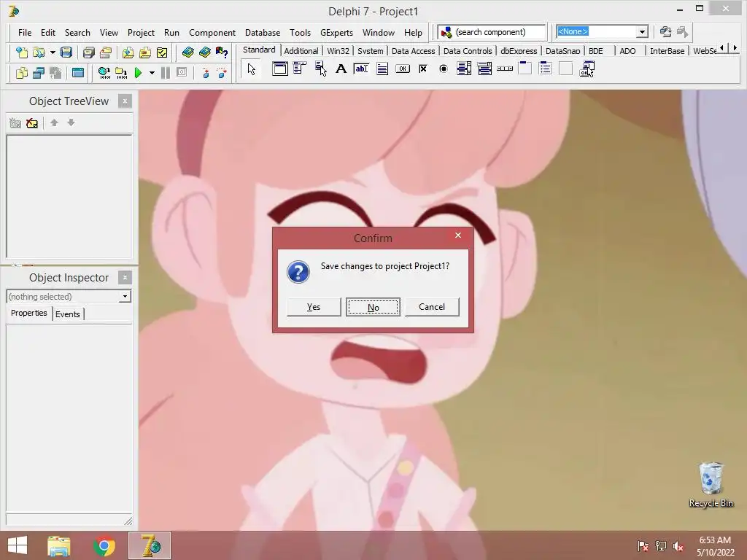
Task: Open the Tools menu
Action: pos(300,32)
